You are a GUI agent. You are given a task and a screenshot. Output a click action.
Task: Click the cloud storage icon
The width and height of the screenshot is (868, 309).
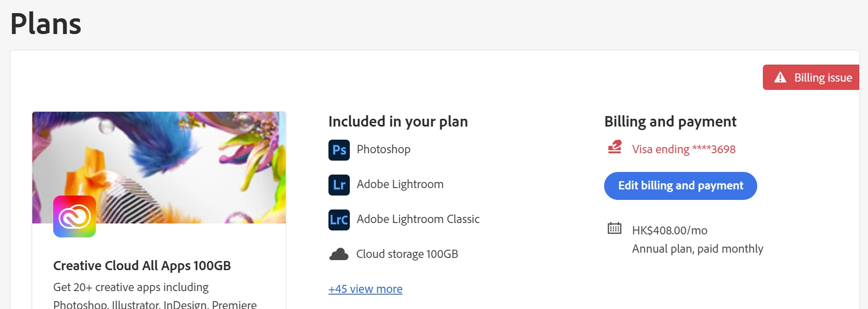[x=339, y=254]
